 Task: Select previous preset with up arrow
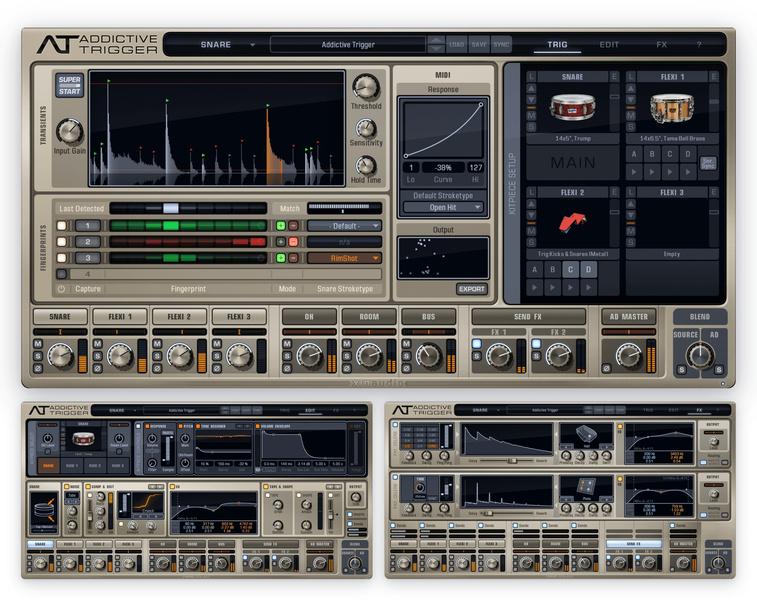(436, 41)
